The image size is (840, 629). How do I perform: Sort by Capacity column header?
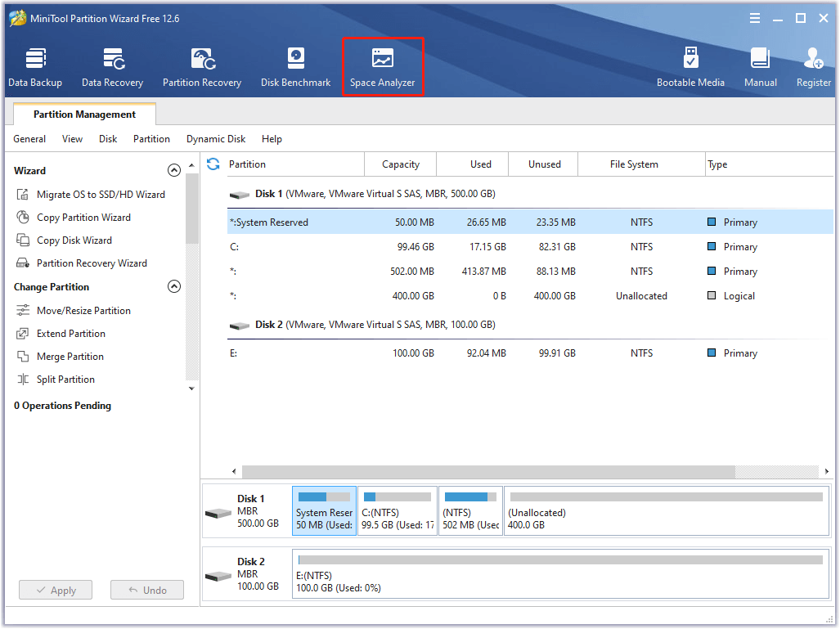[x=401, y=164]
